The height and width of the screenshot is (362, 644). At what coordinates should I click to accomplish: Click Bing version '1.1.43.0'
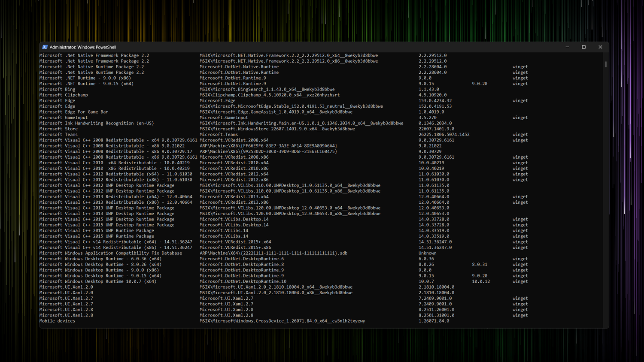point(428,89)
